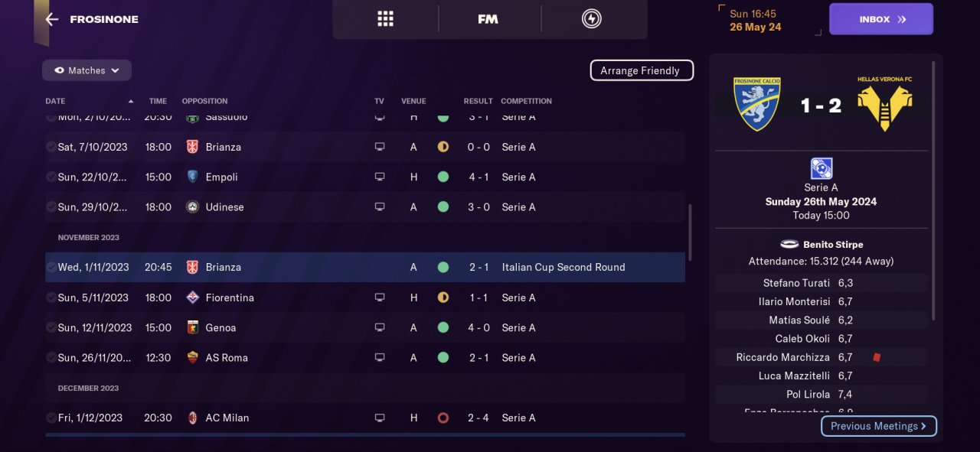Sort by Date column header arrow
980x452 pixels.
pyautogui.click(x=131, y=101)
